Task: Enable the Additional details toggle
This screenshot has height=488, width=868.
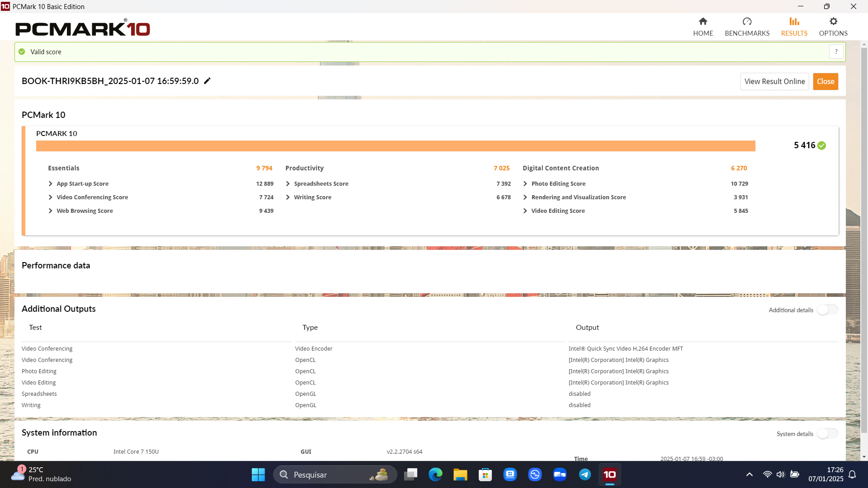Action: 827,310
